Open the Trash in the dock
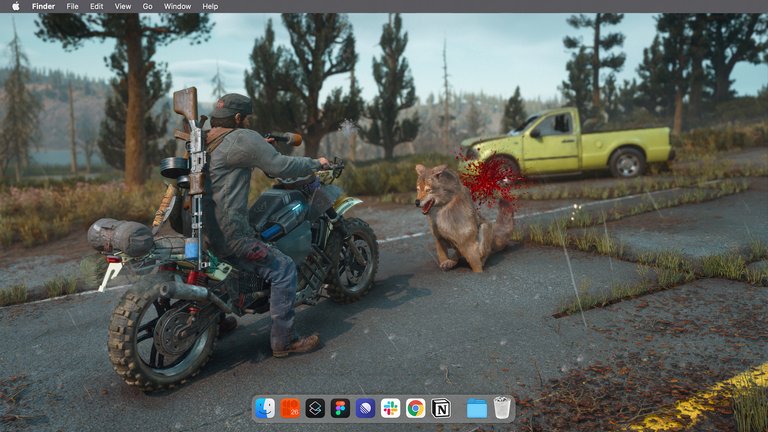This screenshot has height=432, width=768. pyautogui.click(x=502, y=408)
